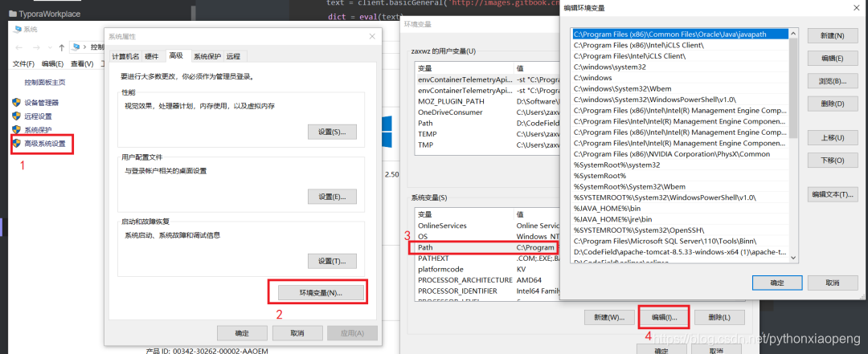The width and height of the screenshot is (868, 354).
Task: Click the path list scrollbar thumb
Action: point(792,87)
